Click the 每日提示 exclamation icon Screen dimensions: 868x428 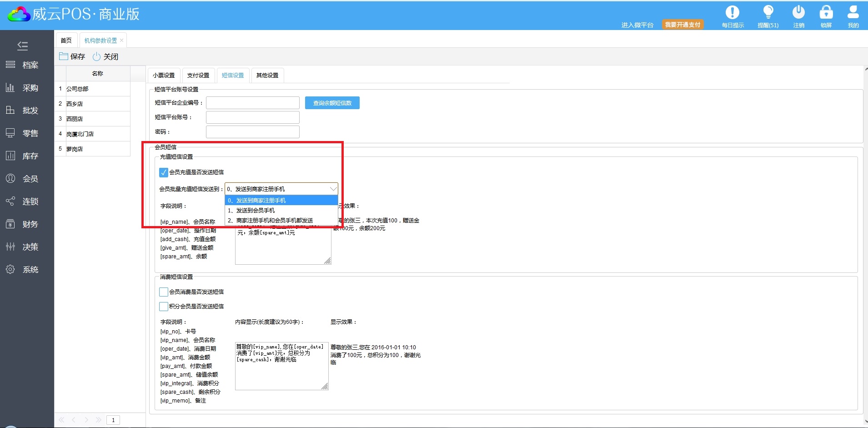pos(732,13)
